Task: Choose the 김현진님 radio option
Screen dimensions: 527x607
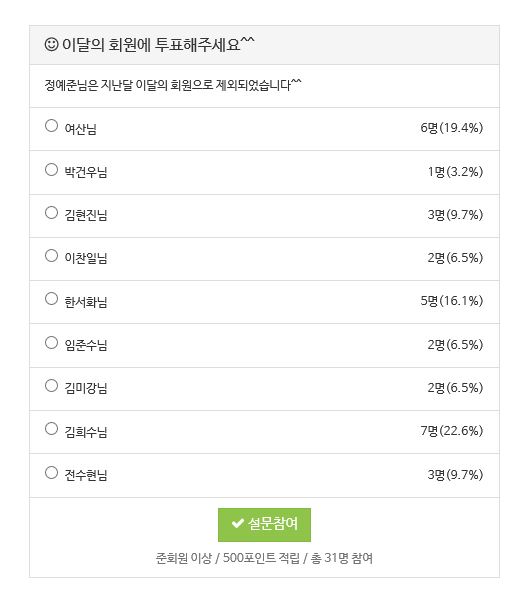Action: (x=51, y=212)
